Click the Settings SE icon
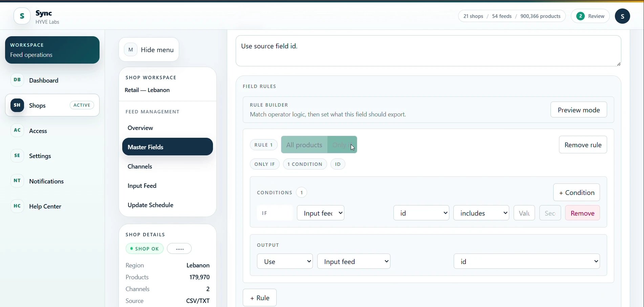 [17, 156]
